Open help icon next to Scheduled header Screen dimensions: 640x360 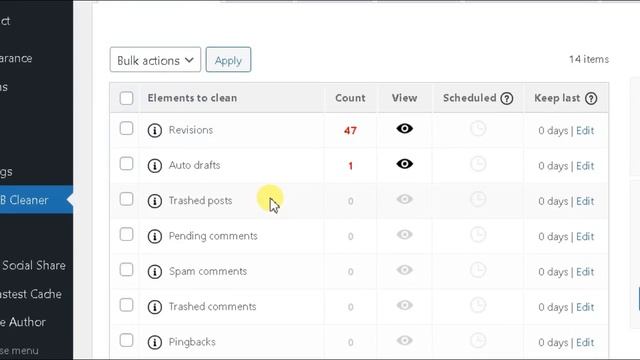(507, 98)
